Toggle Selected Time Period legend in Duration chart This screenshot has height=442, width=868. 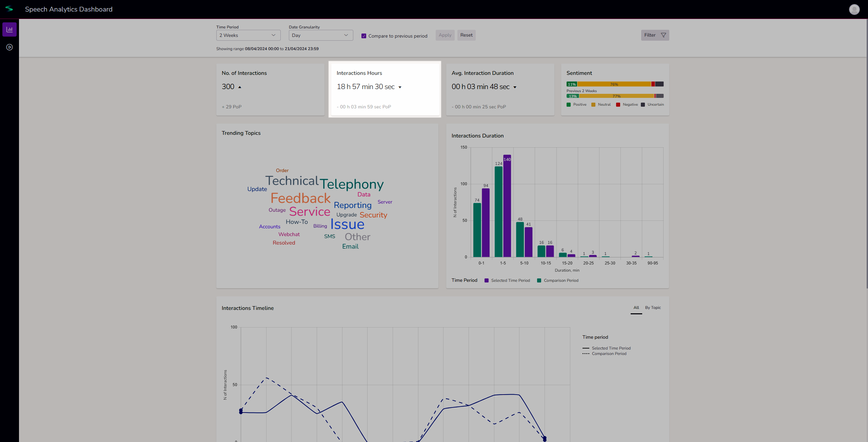tap(507, 280)
